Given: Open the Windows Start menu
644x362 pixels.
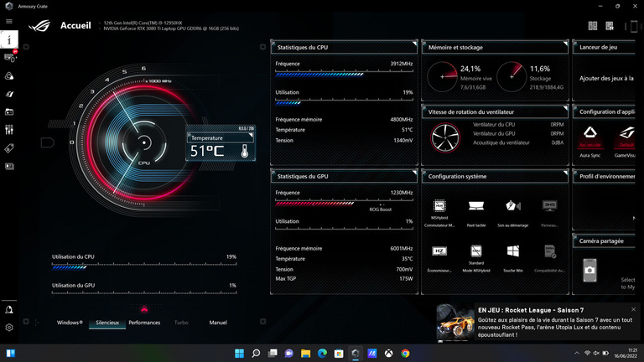Looking at the screenshot, I should 239,354.
